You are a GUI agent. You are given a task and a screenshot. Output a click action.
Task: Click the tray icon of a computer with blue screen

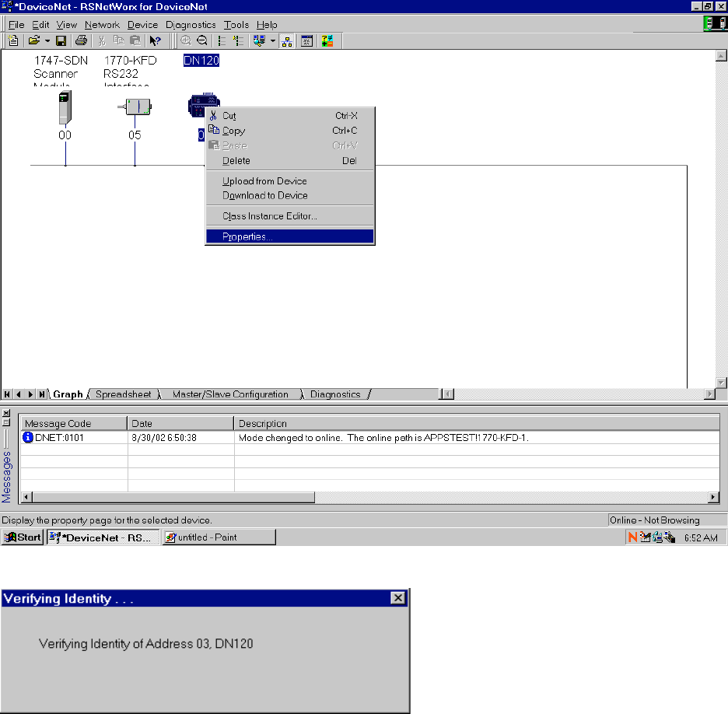[657, 537]
